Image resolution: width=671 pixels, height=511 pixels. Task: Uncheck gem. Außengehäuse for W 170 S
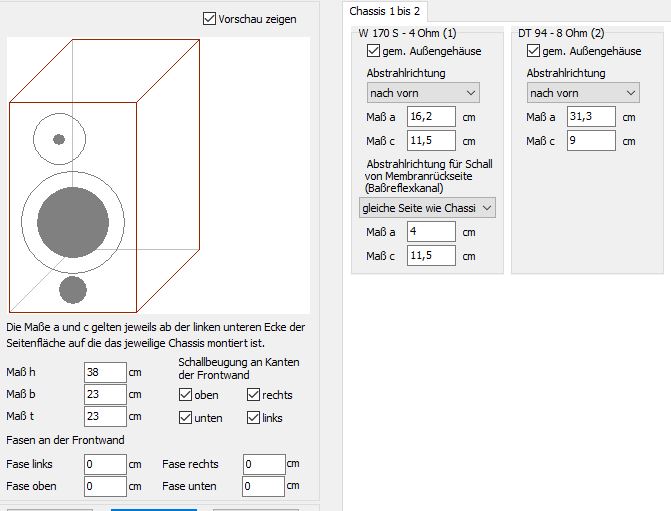pyautogui.click(x=374, y=51)
